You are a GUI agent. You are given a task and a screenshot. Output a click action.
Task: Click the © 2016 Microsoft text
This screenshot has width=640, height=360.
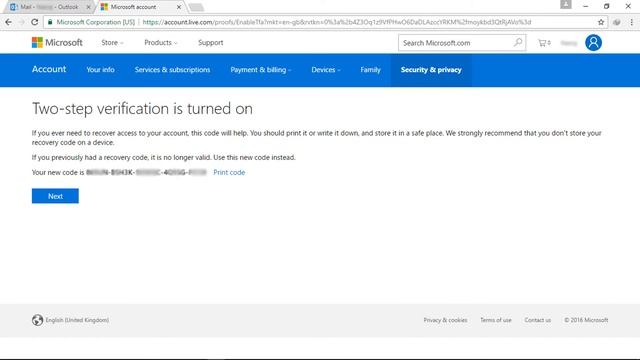pyautogui.click(x=586, y=320)
